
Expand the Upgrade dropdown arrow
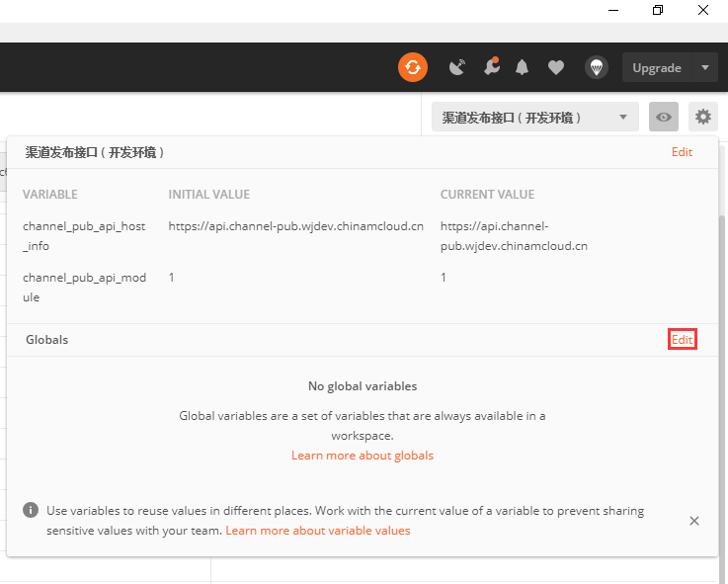(705, 68)
